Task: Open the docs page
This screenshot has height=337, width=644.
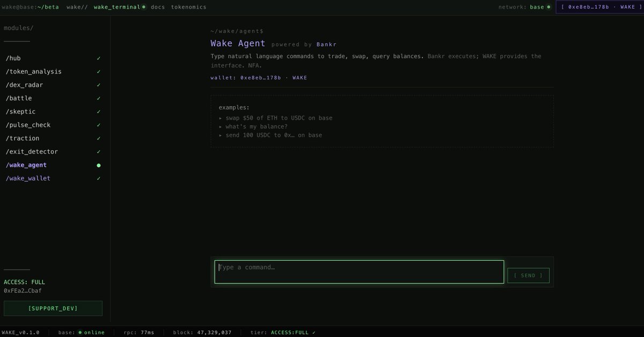Action: 158,7
